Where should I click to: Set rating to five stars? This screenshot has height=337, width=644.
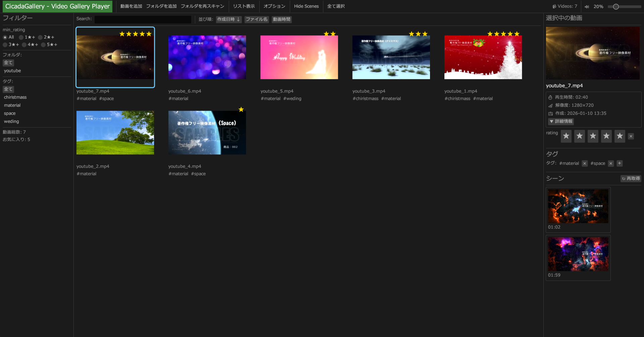click(620, 136)
